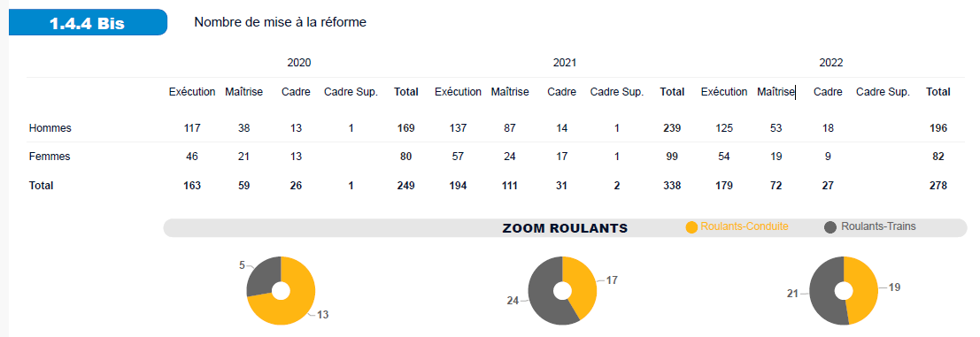
Task: Click the data label 24 on 2021 chart
Action: [513, 301]
